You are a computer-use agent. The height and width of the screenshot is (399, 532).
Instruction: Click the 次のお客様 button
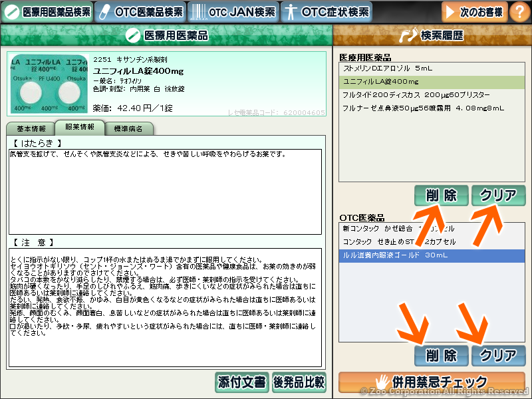pos(475,12)
